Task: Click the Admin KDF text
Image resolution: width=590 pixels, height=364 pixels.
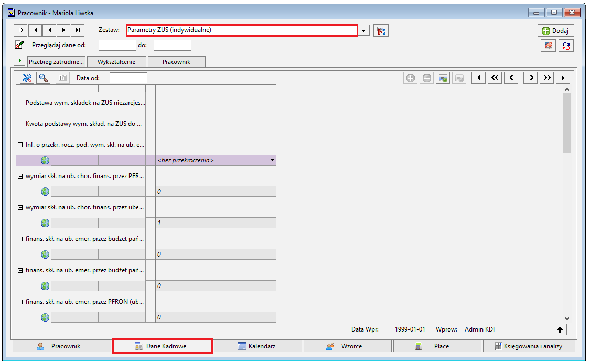Action: click(x=480, y=329)
